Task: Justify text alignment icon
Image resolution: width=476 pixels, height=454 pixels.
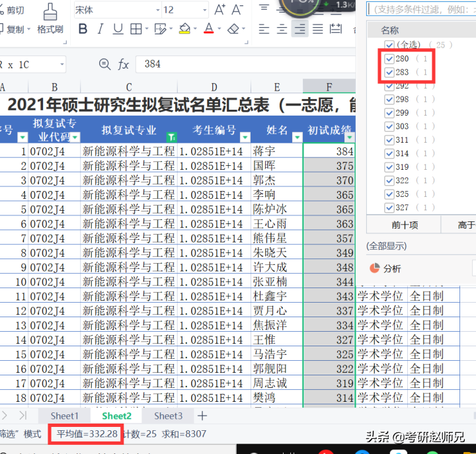Action: 317,29
